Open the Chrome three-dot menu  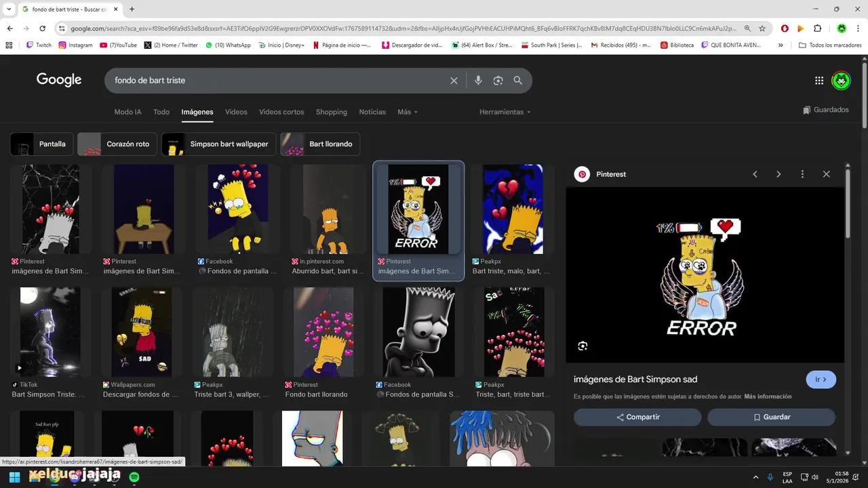(858, 28)
